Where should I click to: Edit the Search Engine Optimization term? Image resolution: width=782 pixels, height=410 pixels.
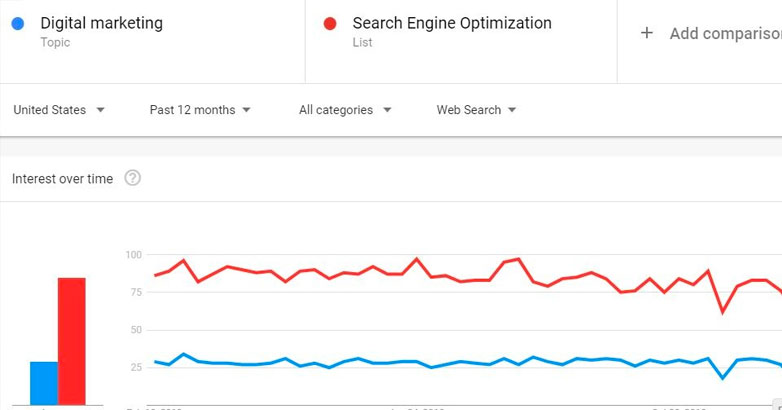pyautogui.click(x=451, y=23)
